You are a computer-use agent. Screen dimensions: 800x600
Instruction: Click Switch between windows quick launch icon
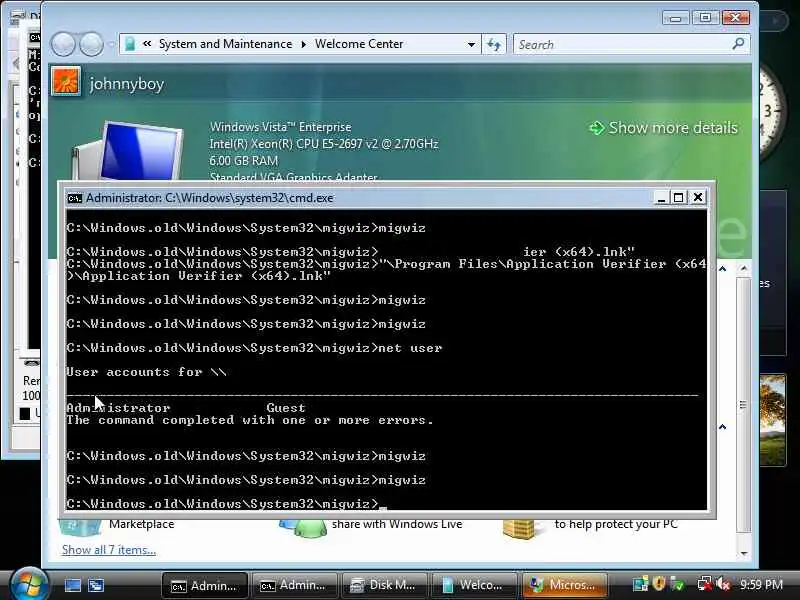[x=96, y=585]
